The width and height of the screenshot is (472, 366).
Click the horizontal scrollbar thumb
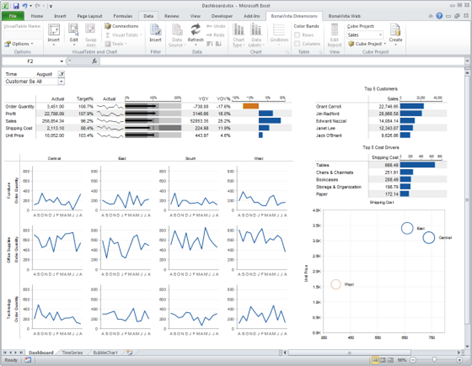pos(349,352)
